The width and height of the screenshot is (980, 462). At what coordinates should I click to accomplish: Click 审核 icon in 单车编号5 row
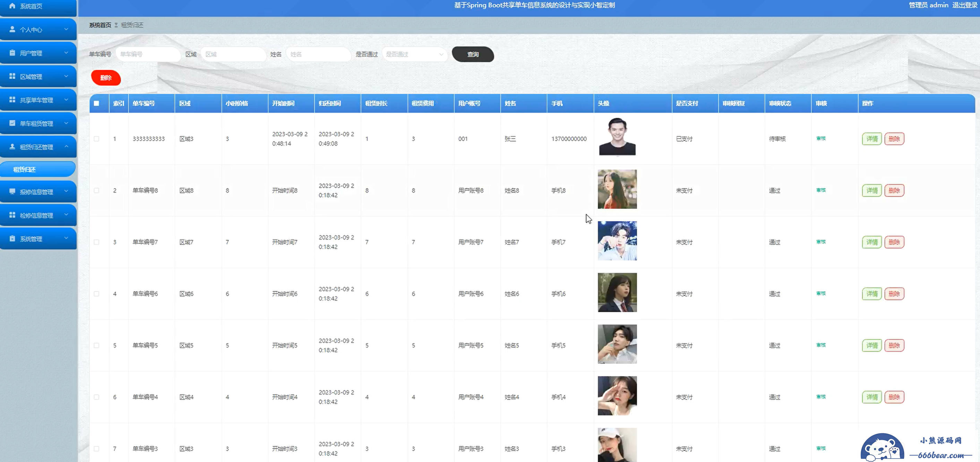821,345
